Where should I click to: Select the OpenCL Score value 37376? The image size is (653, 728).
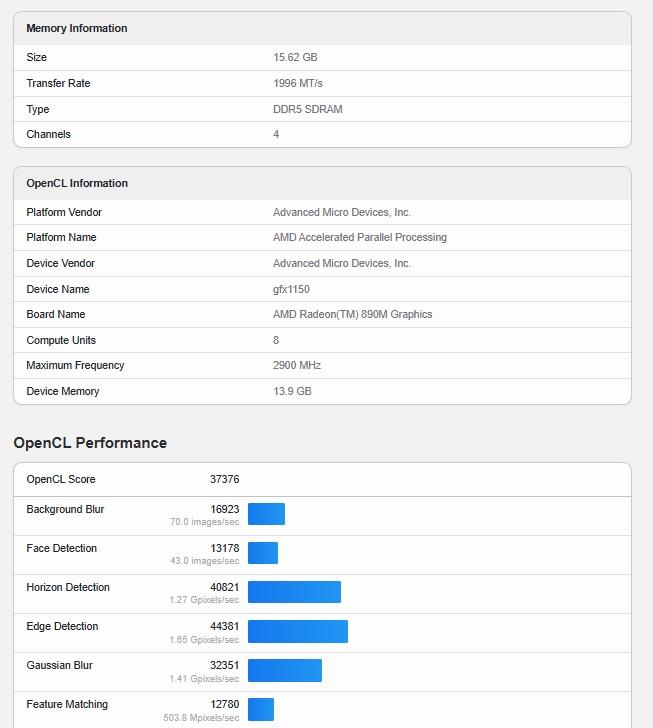224,479
